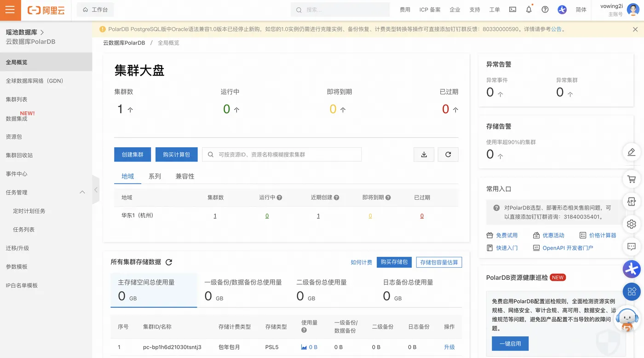The image size is (644, 358).
Task: Open the 工作台 workbench
Action: coord(95,10)
